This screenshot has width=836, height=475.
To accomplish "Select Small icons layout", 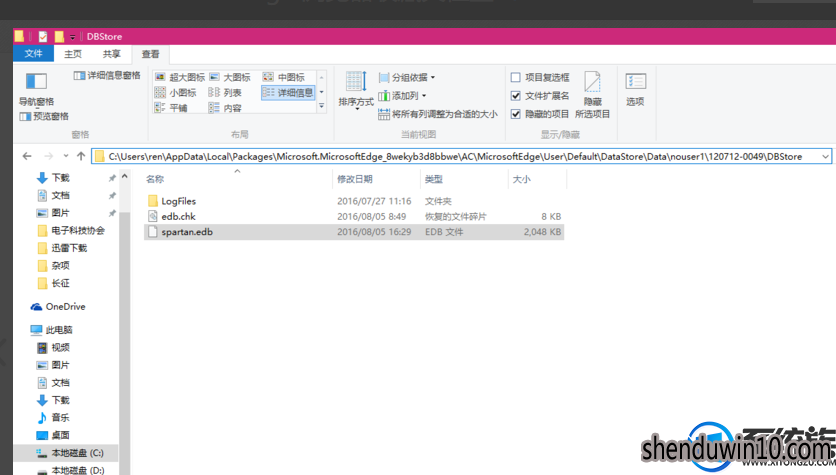I will click(x=175, y=93).
